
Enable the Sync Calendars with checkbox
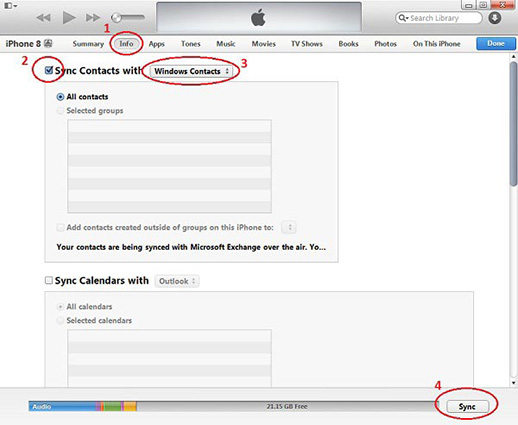49,280
